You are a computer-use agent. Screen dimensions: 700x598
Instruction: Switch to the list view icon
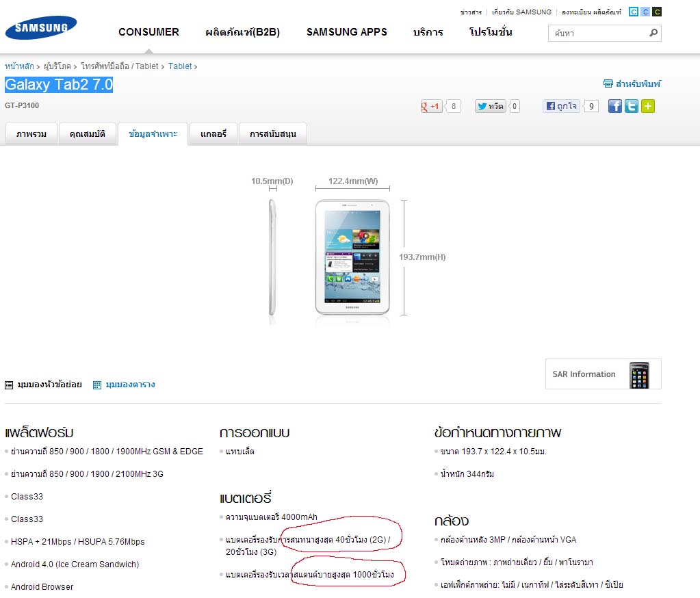point(9,385)
